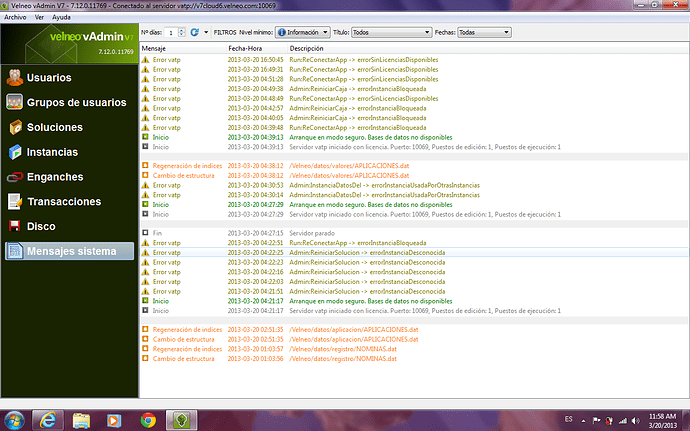The width and height of the screenshot is (690, 431).
Task: Launch Internet Explorer from taskbar
Action: point(48,420)
